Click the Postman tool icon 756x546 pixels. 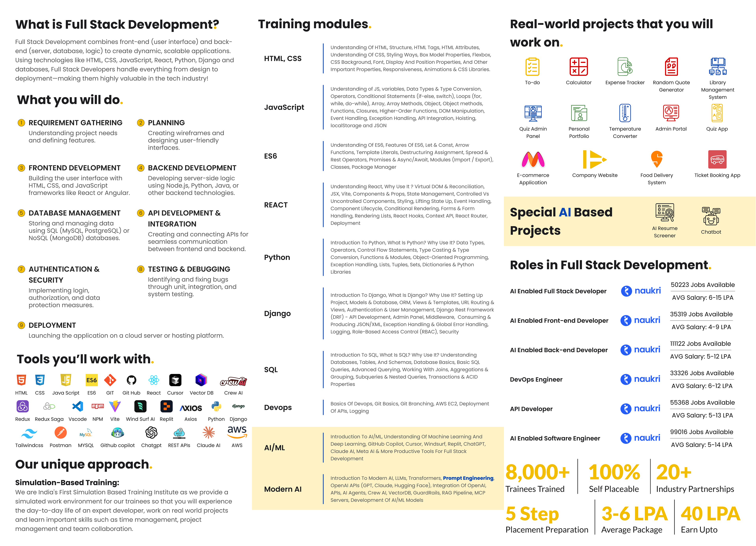60,433
